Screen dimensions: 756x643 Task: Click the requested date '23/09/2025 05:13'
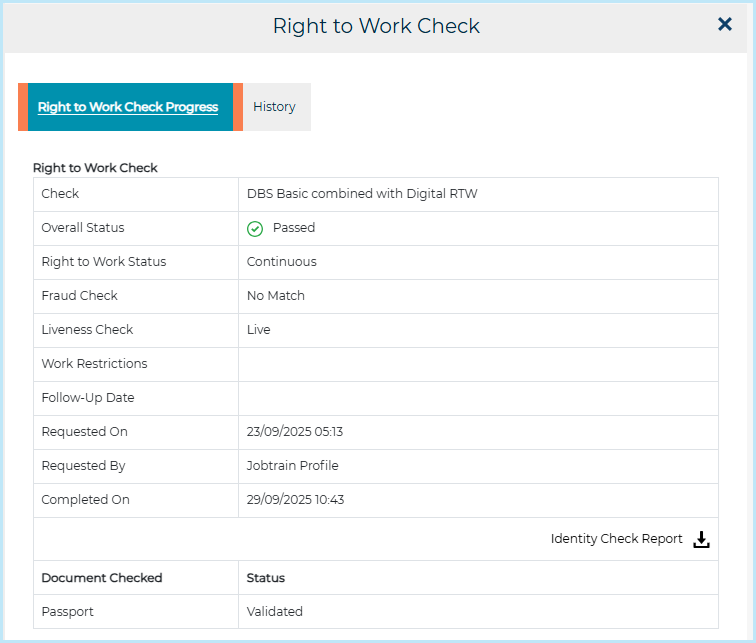[x=295, y=431]
